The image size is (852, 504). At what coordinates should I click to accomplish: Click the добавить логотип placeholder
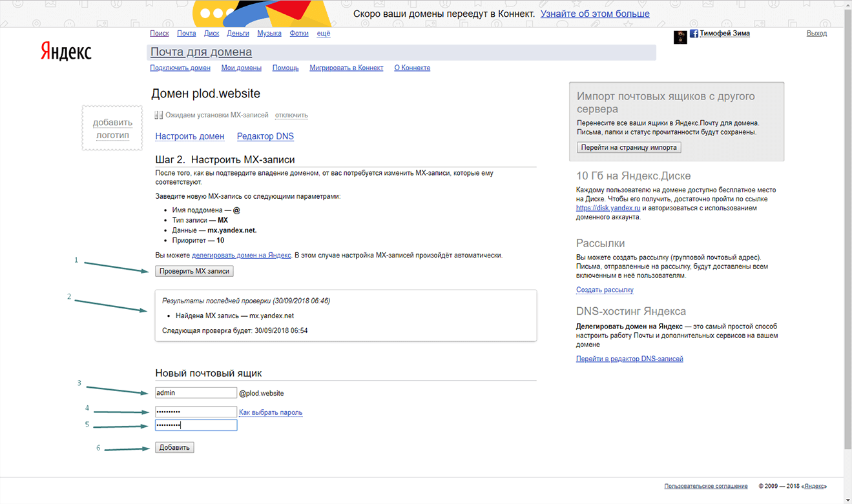pos(112,128)
